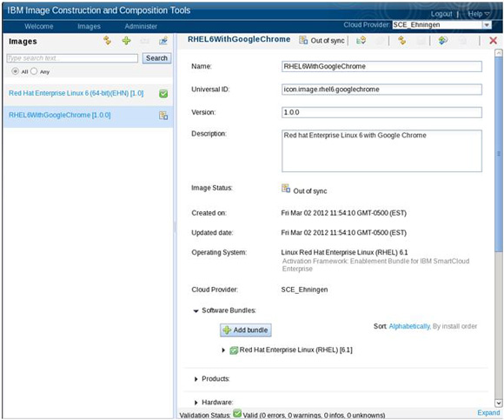Click the Updated date value
Image resolution: width=504 pixels, height=420 pixels.
(x=343, y=233)
